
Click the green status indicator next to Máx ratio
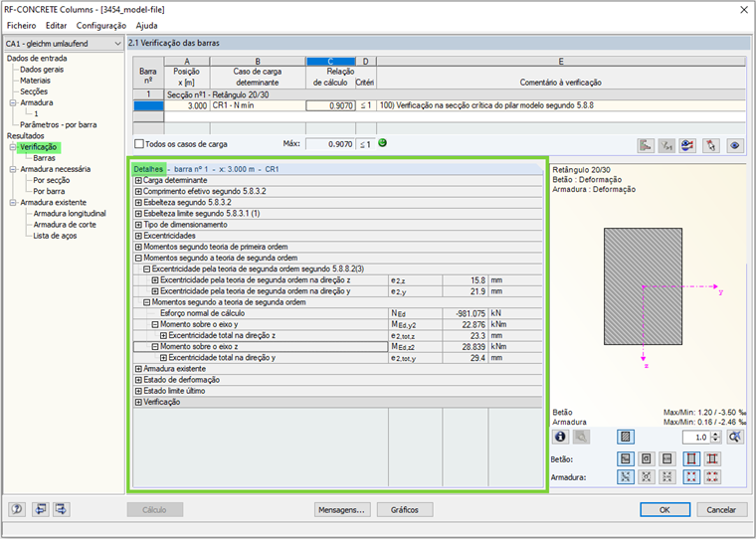(382, 142)
